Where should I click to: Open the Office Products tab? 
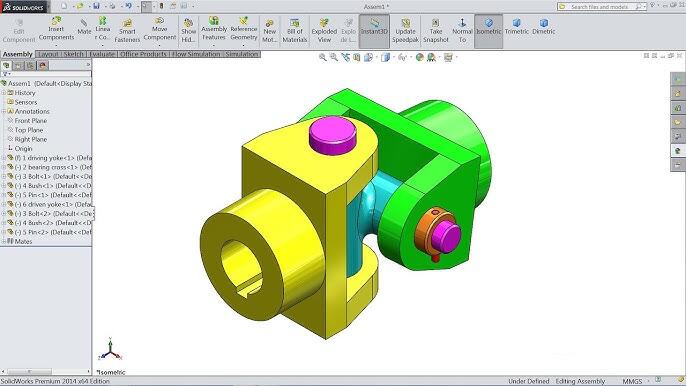[x=143, y=54]
